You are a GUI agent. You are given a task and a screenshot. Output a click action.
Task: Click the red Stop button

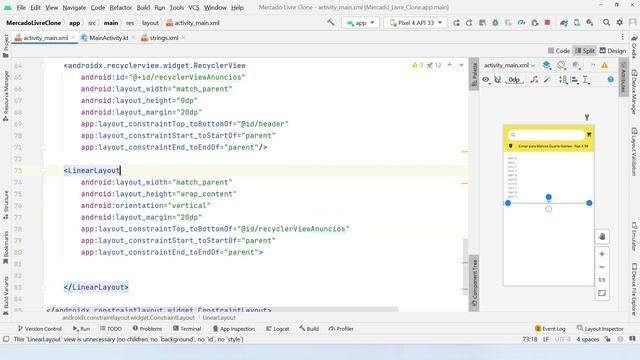coord(547,23)
